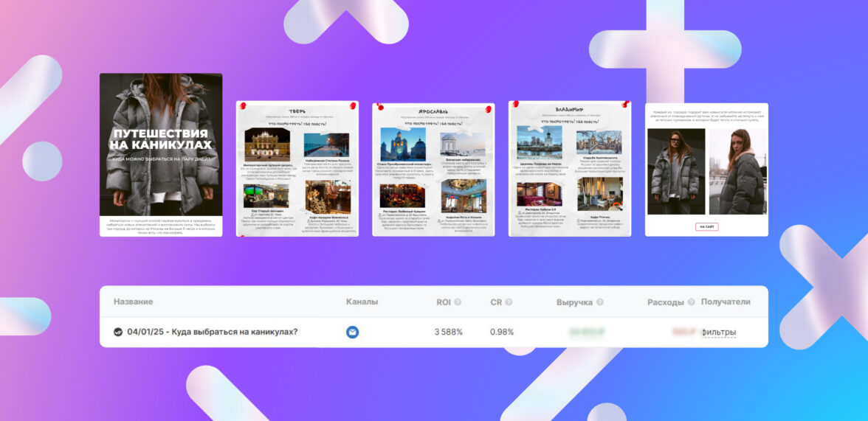Click the blurred expense value in Расходы column
This screenshot has height=421, width=868.
685,332
